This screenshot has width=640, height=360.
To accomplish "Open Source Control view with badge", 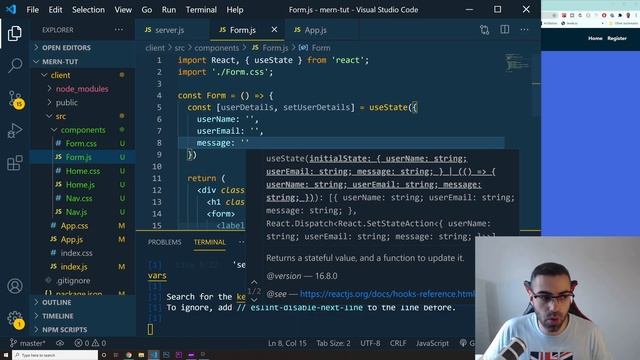I will tap(16, 99).
